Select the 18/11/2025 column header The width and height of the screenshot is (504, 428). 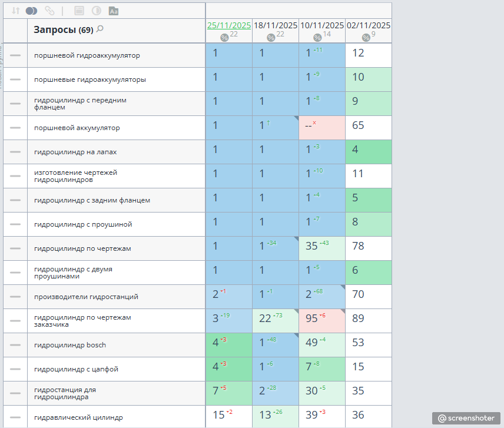(x=276, y=25)
